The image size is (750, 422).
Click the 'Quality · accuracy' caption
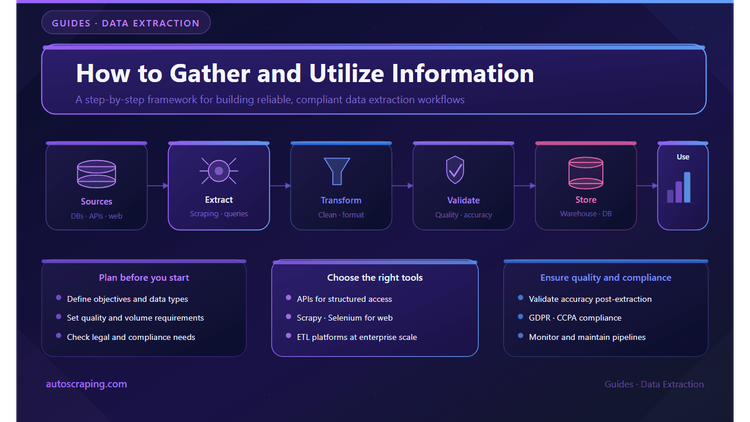tap(463, 215)
